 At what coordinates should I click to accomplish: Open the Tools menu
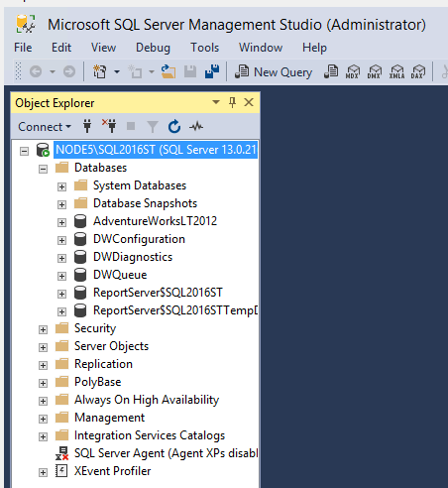click(204, 48)
